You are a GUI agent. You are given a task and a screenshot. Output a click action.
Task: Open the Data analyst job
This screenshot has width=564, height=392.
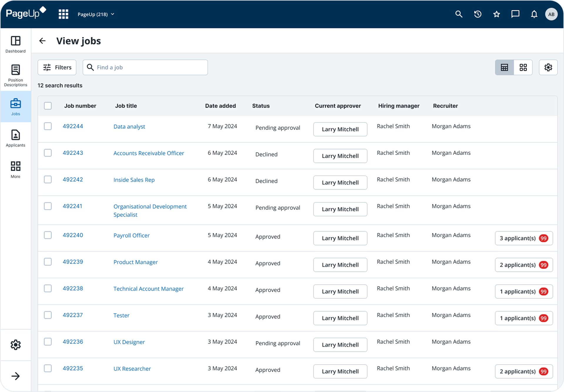tap(129, 126)
